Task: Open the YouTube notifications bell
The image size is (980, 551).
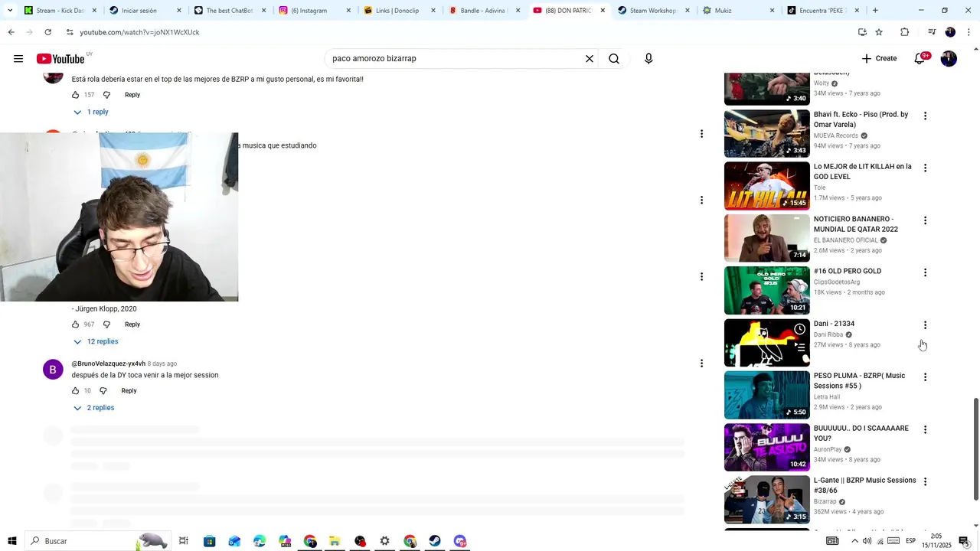Action: click(920, 59)
